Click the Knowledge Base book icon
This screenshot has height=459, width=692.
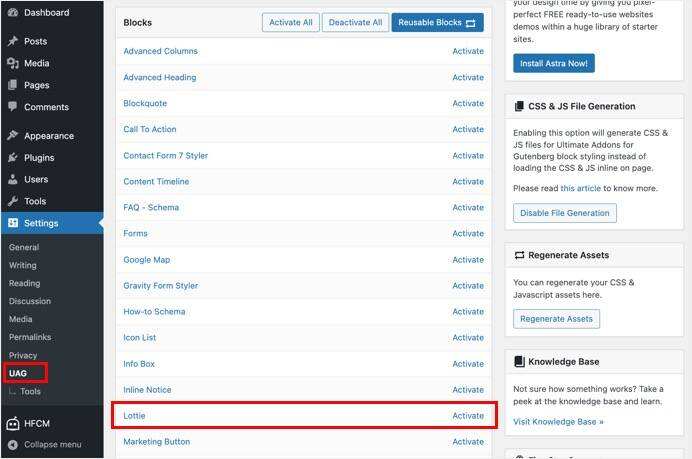click(519, 361)
